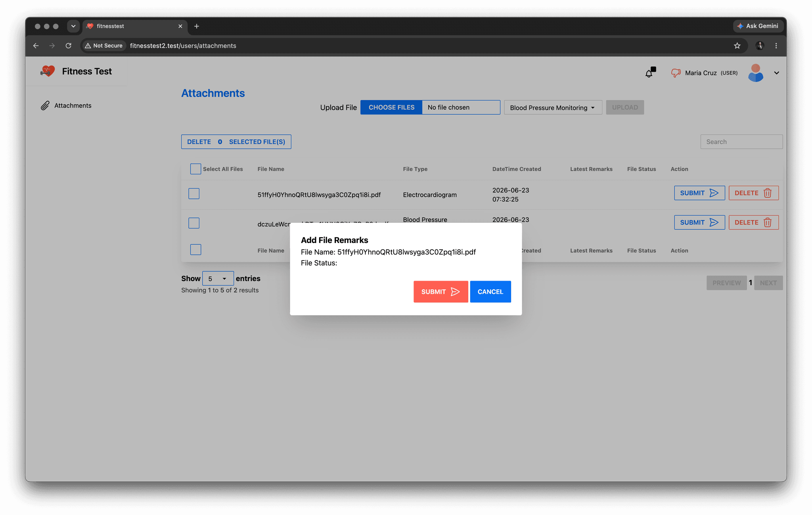Click red SUBMIT in Add File Remarks dialog
This screenshot has height=515, width=812.
click(x=440, y=292)
